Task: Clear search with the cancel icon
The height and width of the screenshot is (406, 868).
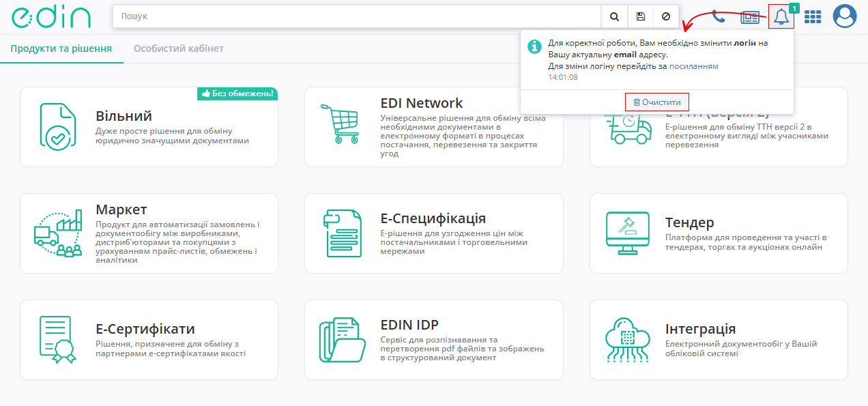Action: 665,16
